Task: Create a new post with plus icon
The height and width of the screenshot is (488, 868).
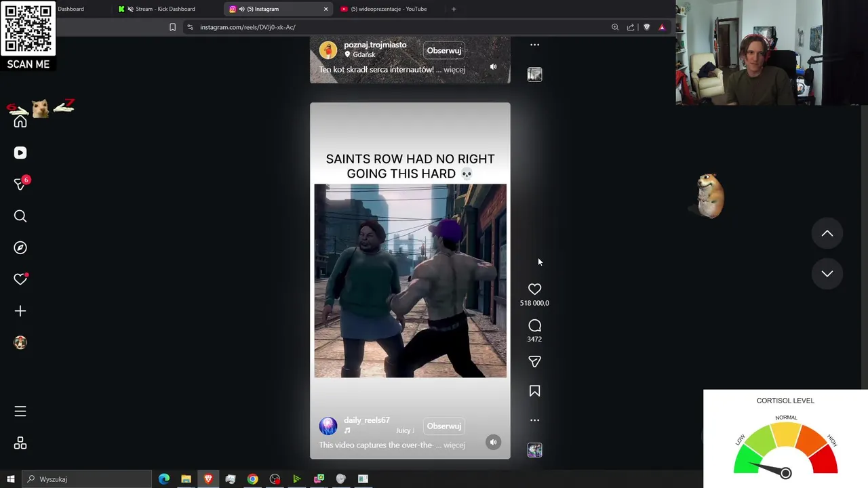Action: 20,311
